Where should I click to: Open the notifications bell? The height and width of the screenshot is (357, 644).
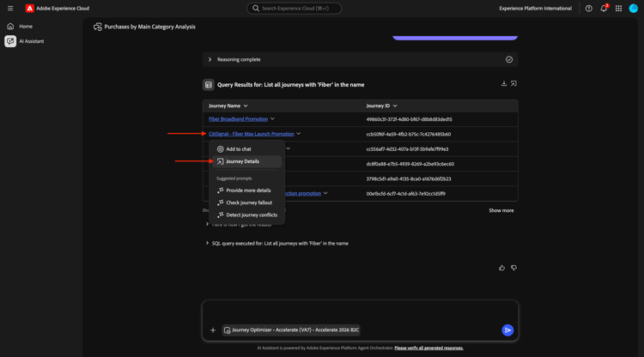pyautogui.click(x=604, y=9)
